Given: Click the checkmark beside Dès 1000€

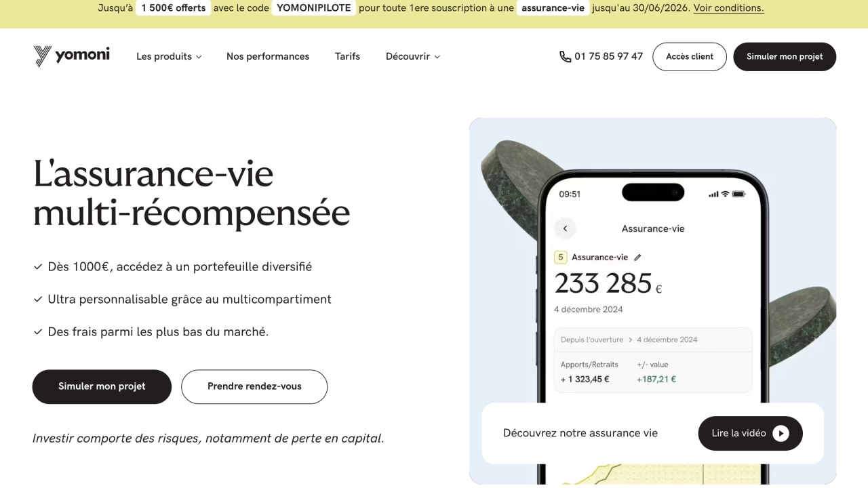Looking at the screenshot, I should click(38, 266).
